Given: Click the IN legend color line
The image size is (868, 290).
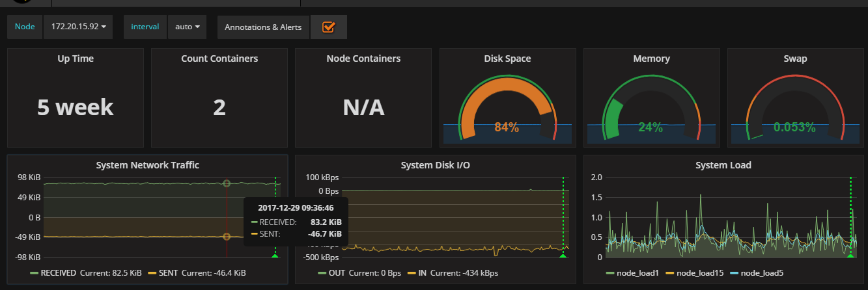Looking at the screenshot, I should [x=413, y=272].
